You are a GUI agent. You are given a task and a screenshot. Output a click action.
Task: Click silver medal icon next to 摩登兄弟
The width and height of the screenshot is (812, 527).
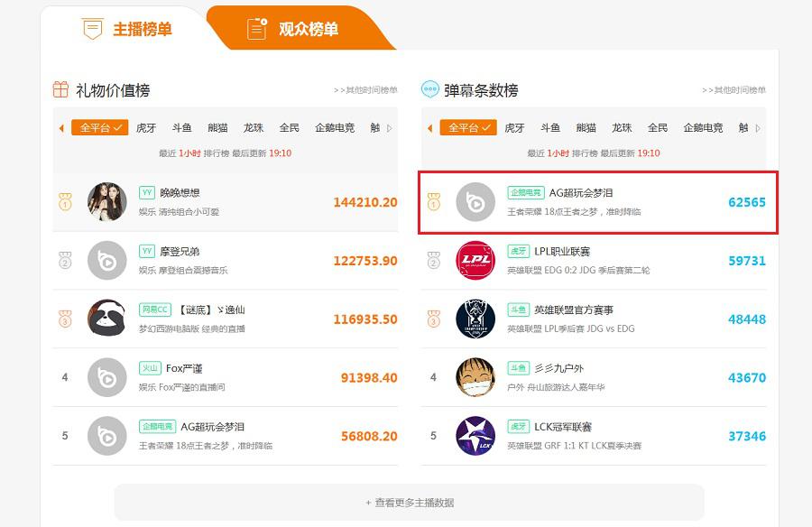click(65, 260)
